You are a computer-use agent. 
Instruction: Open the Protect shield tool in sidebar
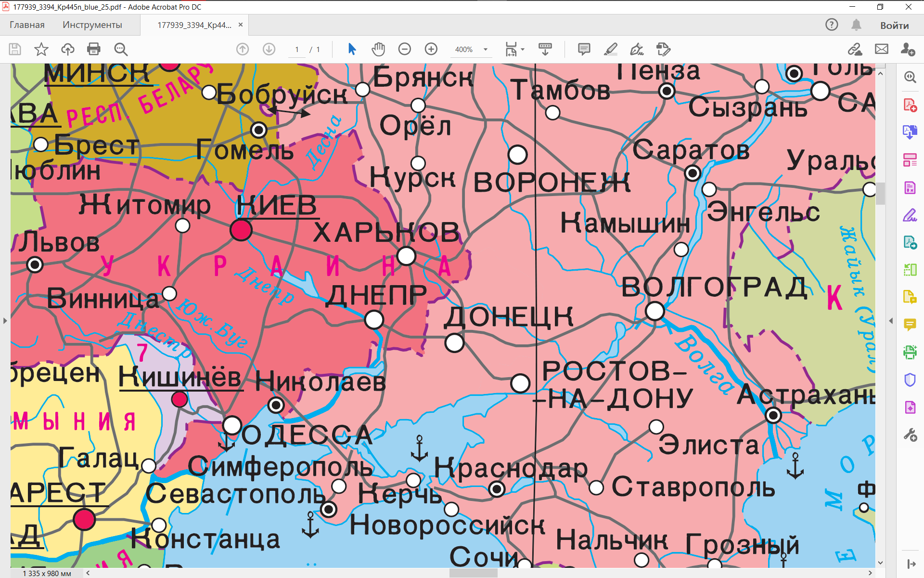tap(910, 380)
